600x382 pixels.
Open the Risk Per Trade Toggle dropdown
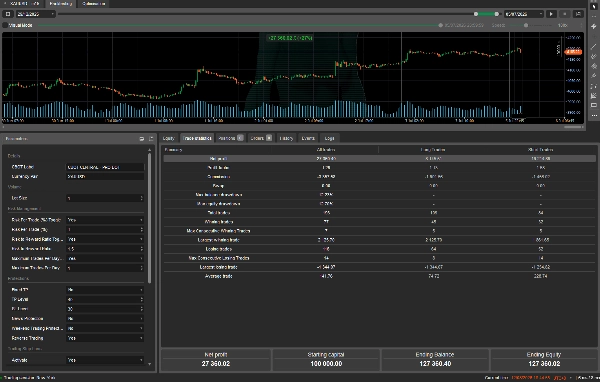(105, 220)
